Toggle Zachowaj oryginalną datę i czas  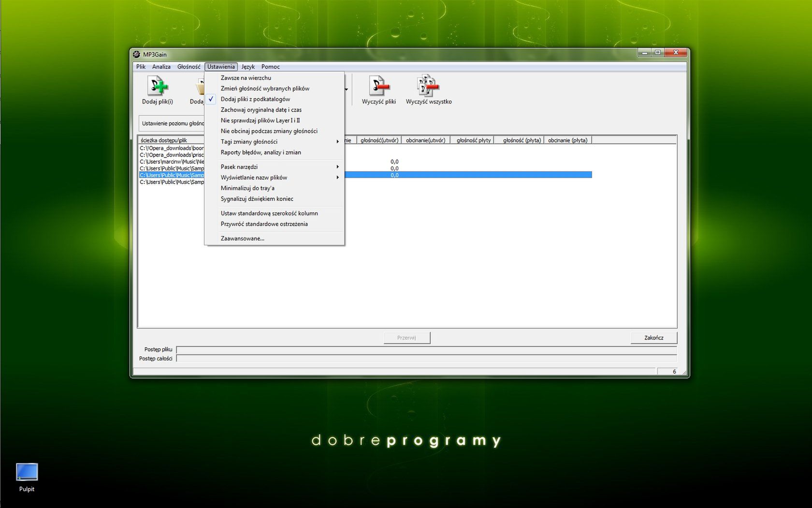[x=275, y=110]
